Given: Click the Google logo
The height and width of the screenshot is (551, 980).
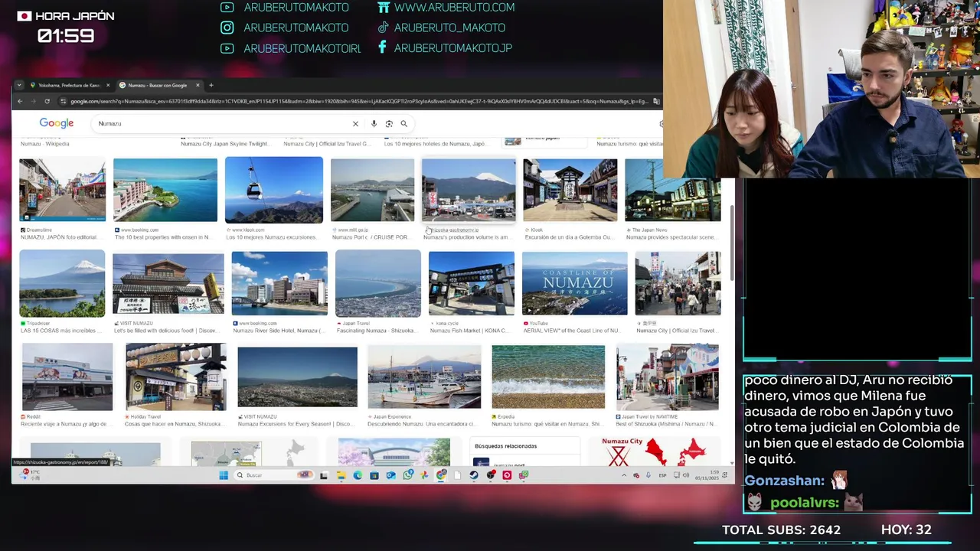Looking at the screenshot, I should pos(57,123).
